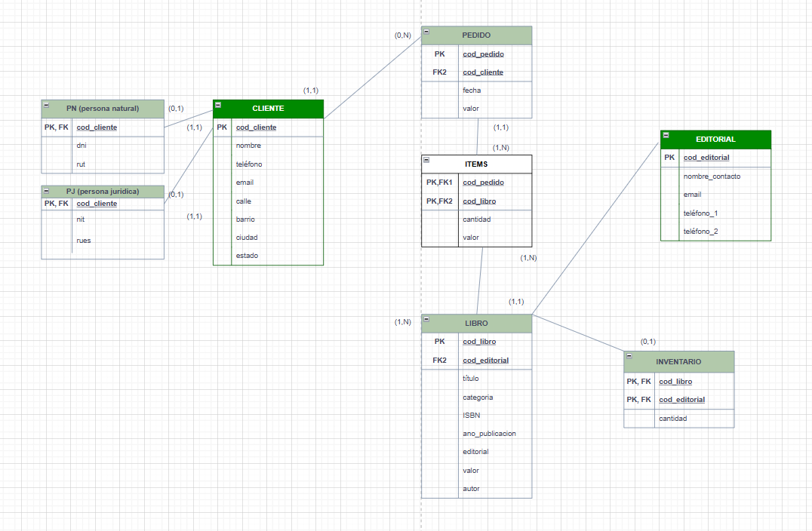Select cod_cliente FK2 in PEDIDO
Screen dimensions: 812x531
click(x=483, y=72)
